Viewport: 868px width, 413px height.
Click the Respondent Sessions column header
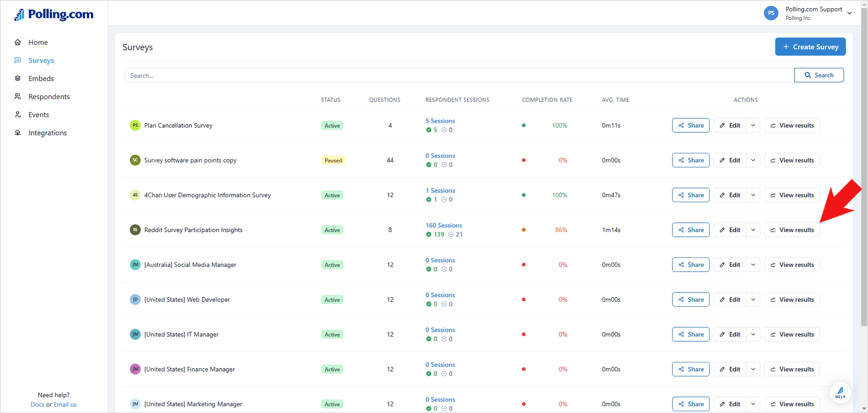457,100
